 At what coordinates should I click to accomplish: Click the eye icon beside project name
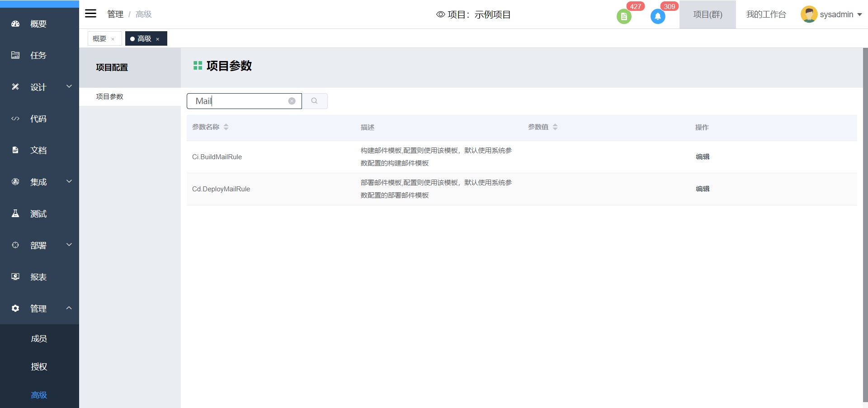point(440,14)
